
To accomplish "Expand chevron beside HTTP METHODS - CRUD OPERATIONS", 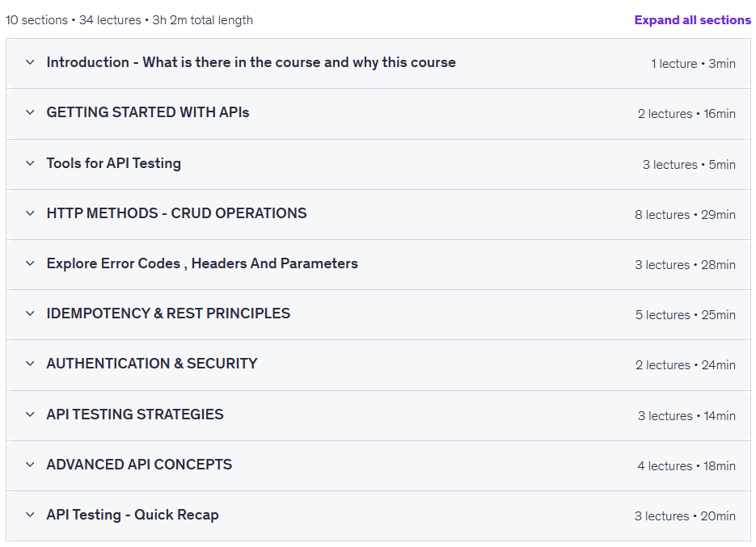I will pyautogui.click(x=30, y=213).
